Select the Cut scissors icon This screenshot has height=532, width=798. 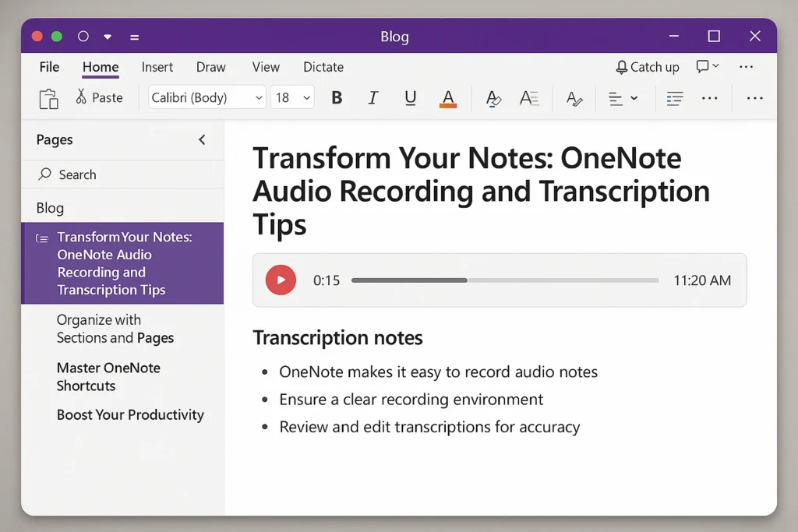pos(80,97)
